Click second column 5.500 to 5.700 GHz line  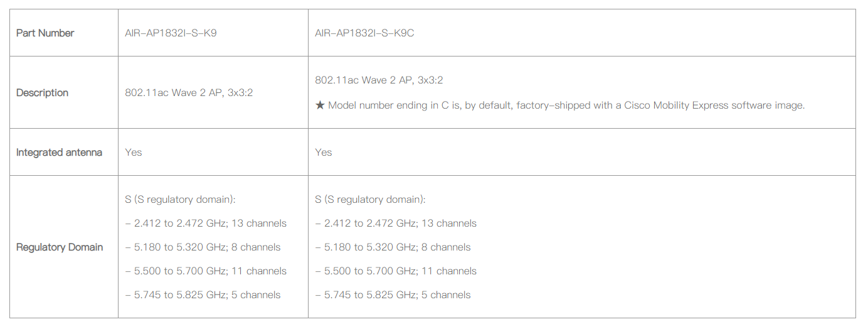(x=396, y=271)
